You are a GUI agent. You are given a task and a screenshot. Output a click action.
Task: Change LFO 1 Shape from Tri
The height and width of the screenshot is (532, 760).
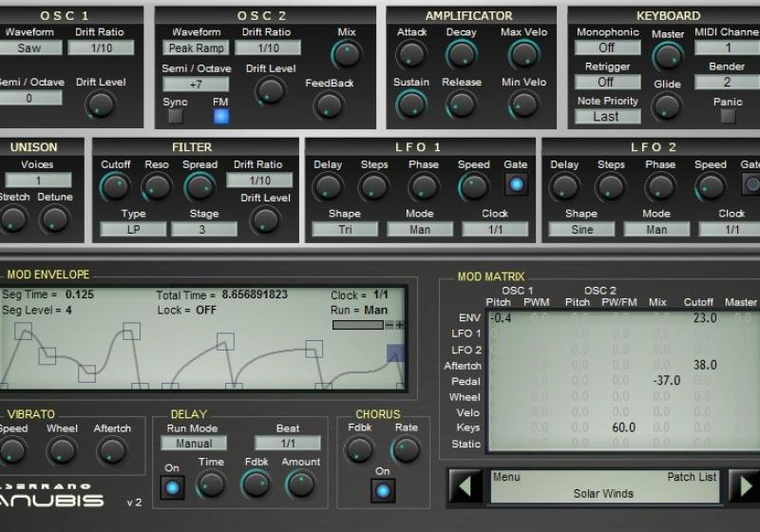(x=344, y=229)
